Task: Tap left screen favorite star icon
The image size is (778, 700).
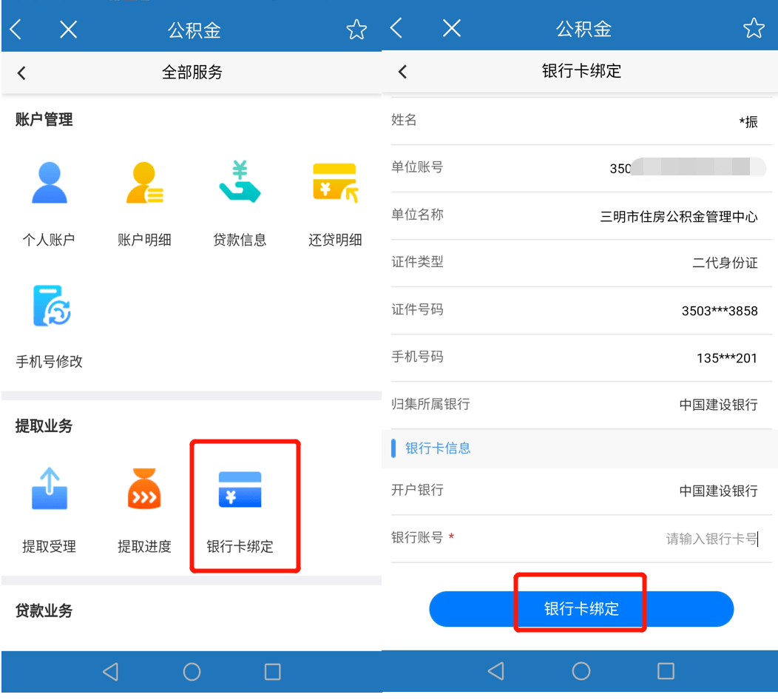Action: click(x=356, y=30)
